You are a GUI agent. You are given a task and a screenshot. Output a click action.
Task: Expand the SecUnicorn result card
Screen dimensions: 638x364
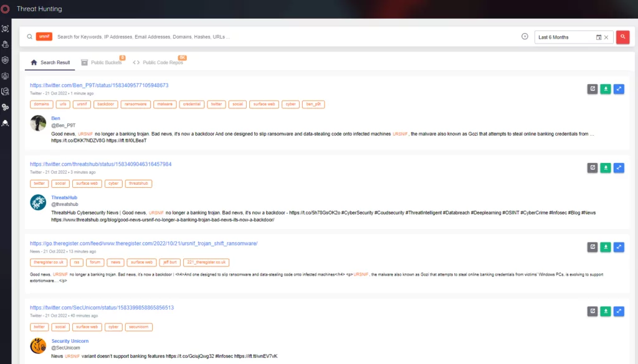(x=619, y=311)
